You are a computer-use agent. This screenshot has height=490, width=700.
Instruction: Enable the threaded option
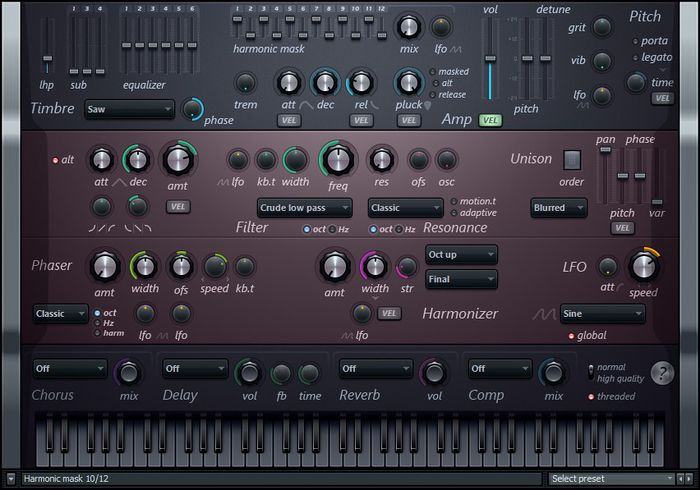pos(591,397)
